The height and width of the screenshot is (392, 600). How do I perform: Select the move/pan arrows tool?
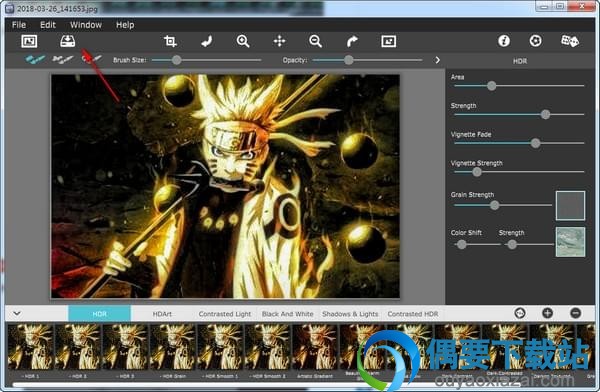tap(279, 41)
